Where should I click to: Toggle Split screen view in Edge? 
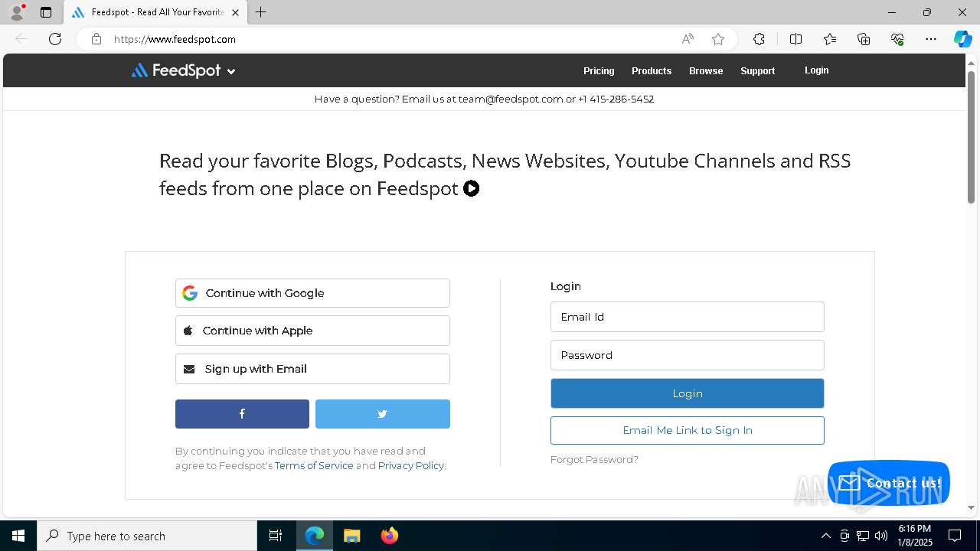(795, 39)
